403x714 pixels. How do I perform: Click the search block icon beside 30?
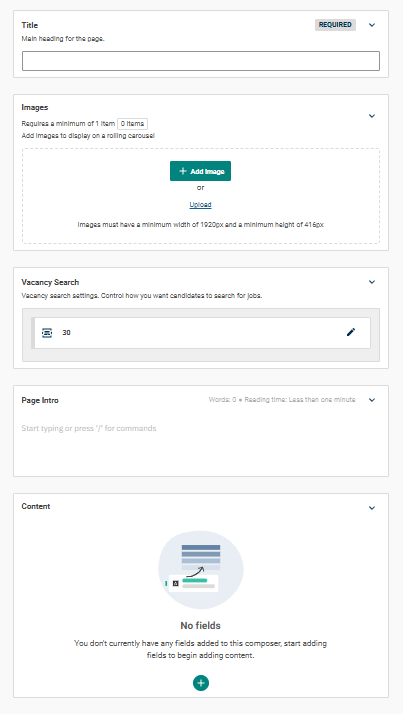pyautogui.click(x=47, y=333)
